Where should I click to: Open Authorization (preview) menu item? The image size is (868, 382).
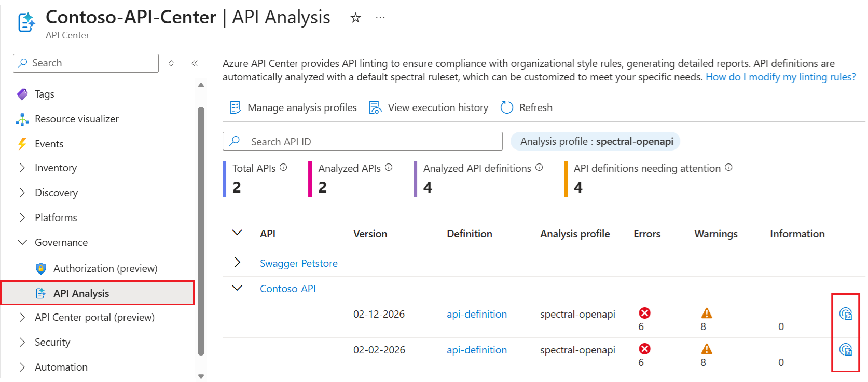[x=105, y=268]
